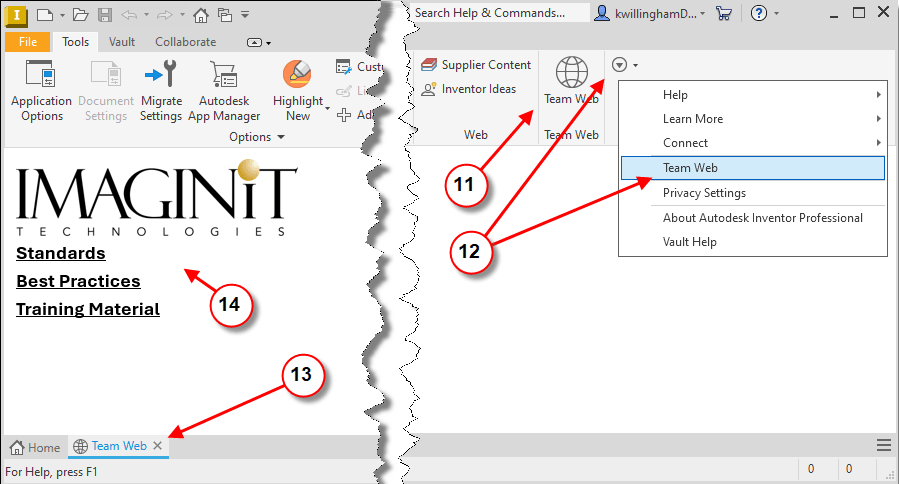
Task: Click the Help question mark icon
Action: [759, 13]
